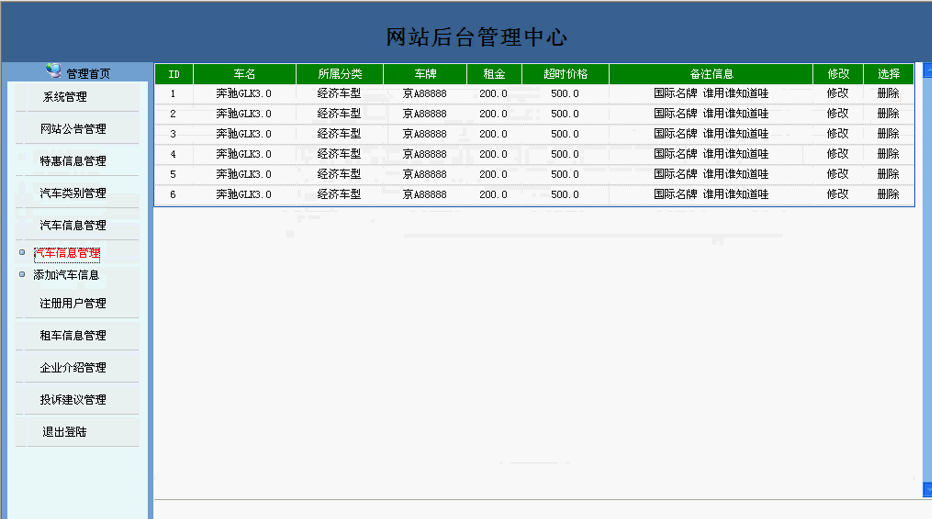This screenshot has width=932, height=519.
Task: Click the 选择 column header
Action: coord(889,74)
